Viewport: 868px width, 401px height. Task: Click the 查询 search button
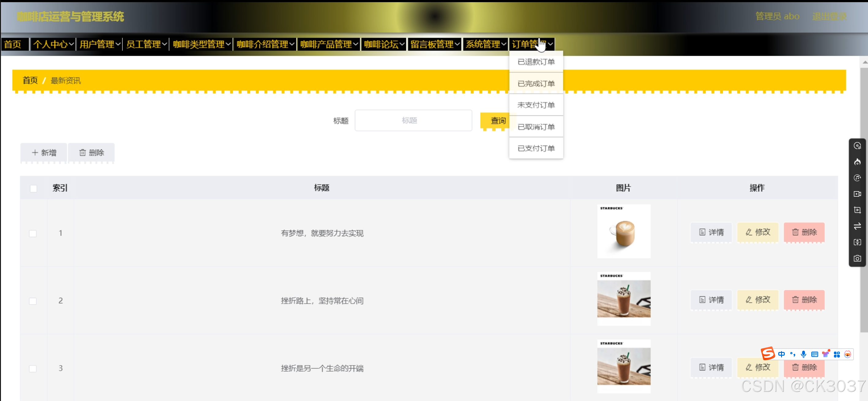tap(495, 121)
